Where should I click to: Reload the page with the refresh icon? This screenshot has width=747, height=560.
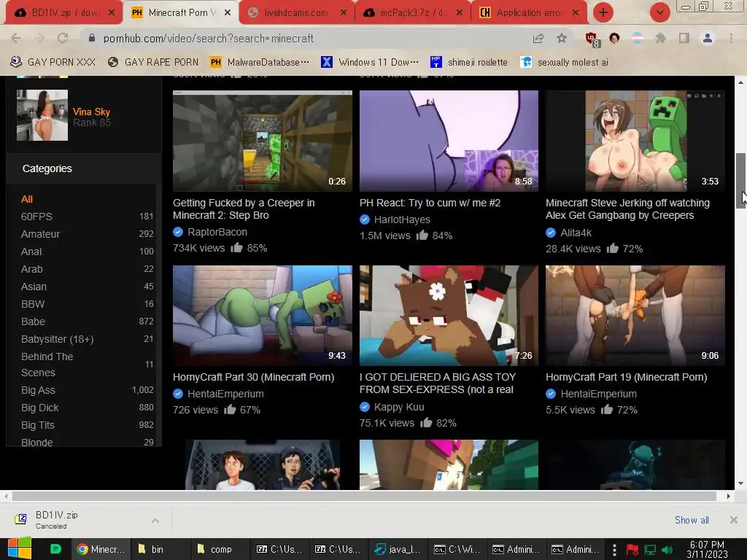(63, 39)
